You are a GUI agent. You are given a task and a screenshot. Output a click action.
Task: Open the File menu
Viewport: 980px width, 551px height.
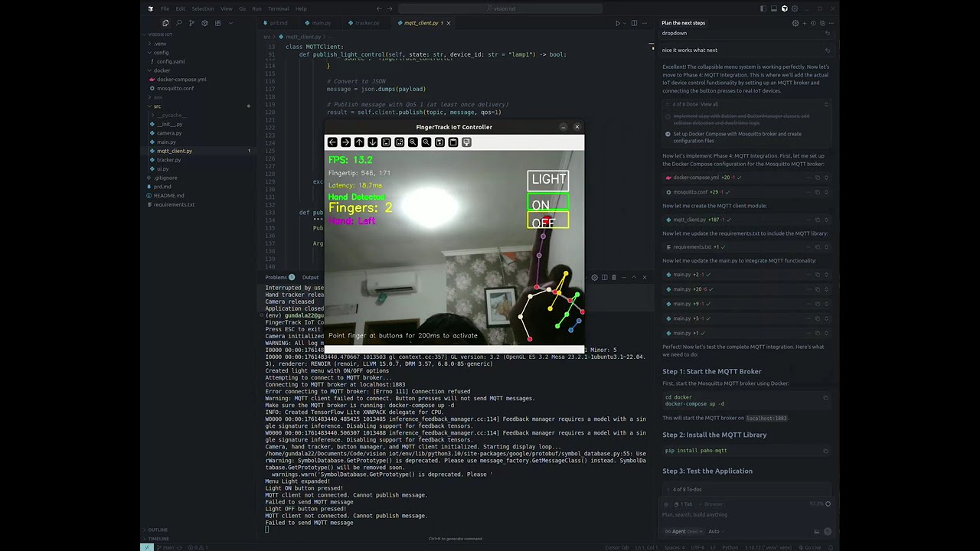click(165, 8)
